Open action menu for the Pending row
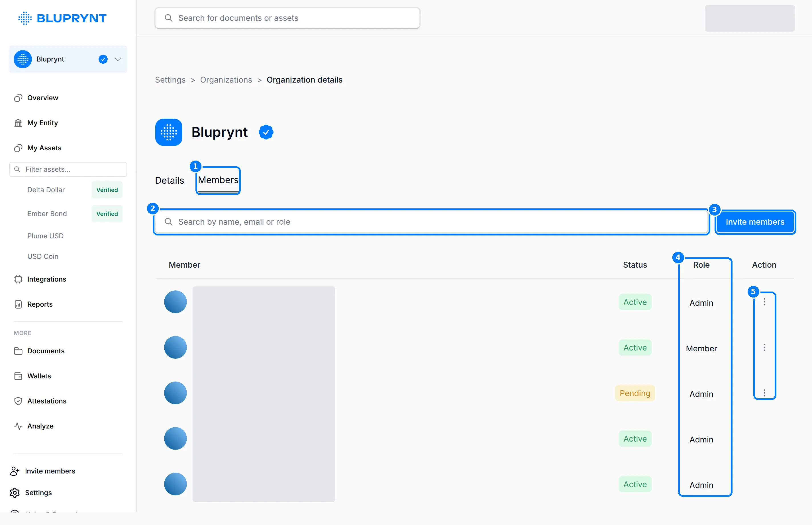Viewport: 812px width, 525px height. pyautogui.click(x=764, y=393)
